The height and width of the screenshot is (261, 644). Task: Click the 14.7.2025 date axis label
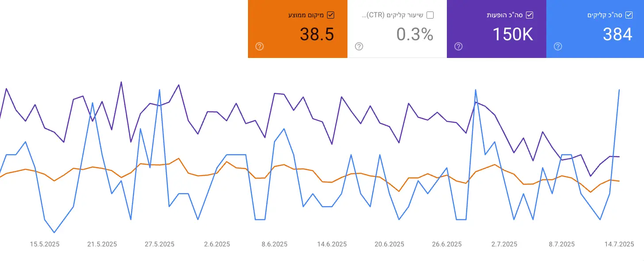click(x=619, y=244)
